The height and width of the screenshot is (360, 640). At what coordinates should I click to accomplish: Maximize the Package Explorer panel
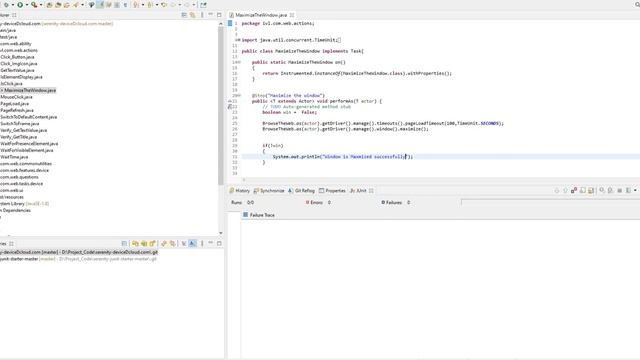219,15
